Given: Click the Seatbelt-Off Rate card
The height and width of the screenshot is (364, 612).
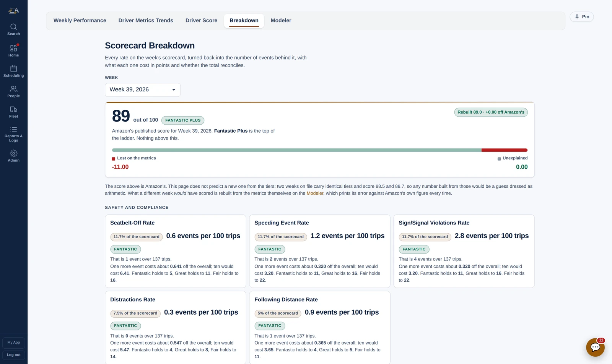Looking at the screenshot, I should pyautogui.click(x=176, y=251).
